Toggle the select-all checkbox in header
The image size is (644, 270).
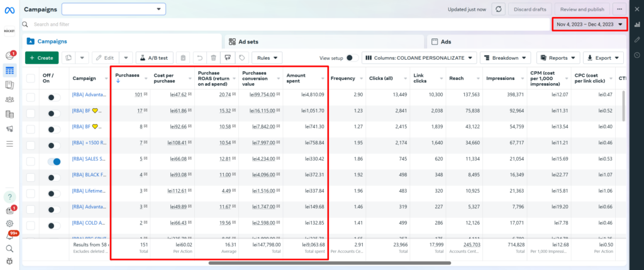31,78
